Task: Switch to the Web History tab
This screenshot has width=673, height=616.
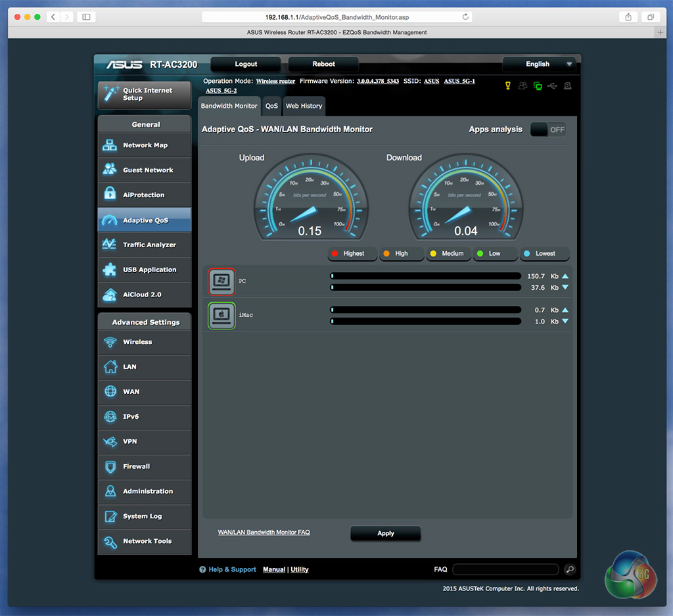Action: pyautogui.click(x=304, y=106)
